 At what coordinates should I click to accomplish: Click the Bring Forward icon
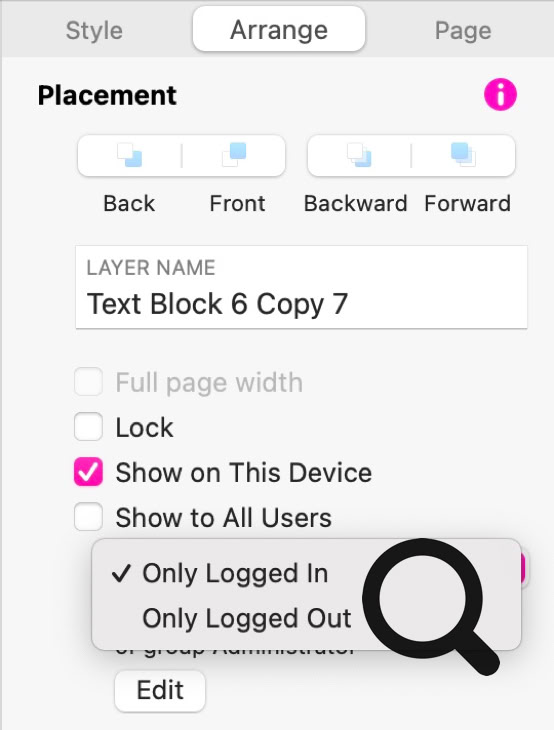[463, 155]
